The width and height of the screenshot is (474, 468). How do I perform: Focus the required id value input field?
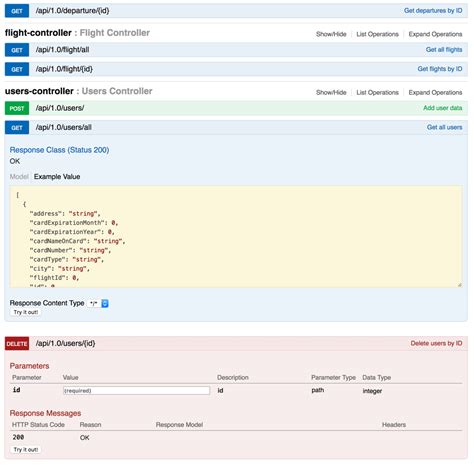(136, 391)
